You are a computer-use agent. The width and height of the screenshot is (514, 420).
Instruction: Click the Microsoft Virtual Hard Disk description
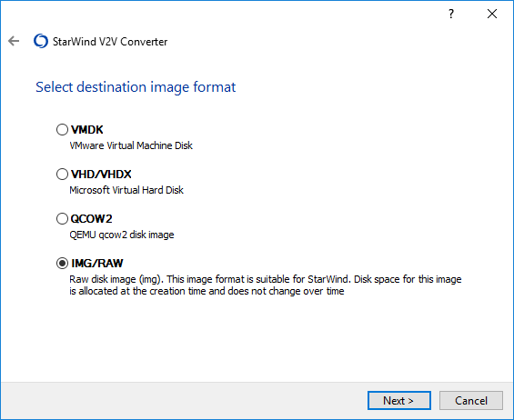tap(126, 190)
